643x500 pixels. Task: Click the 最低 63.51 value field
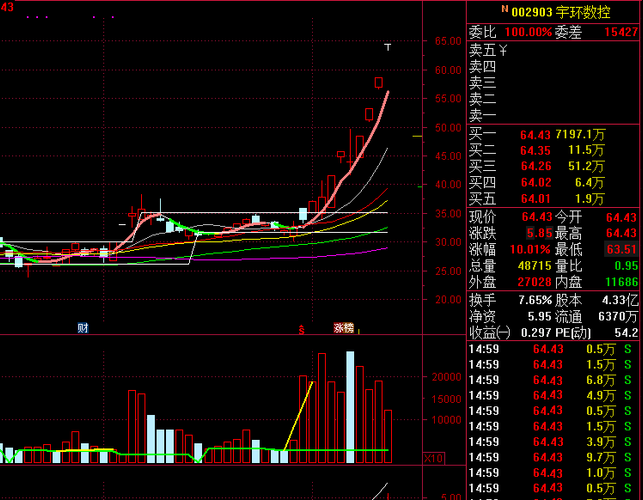pyautogui.click(x=621, y=249)
